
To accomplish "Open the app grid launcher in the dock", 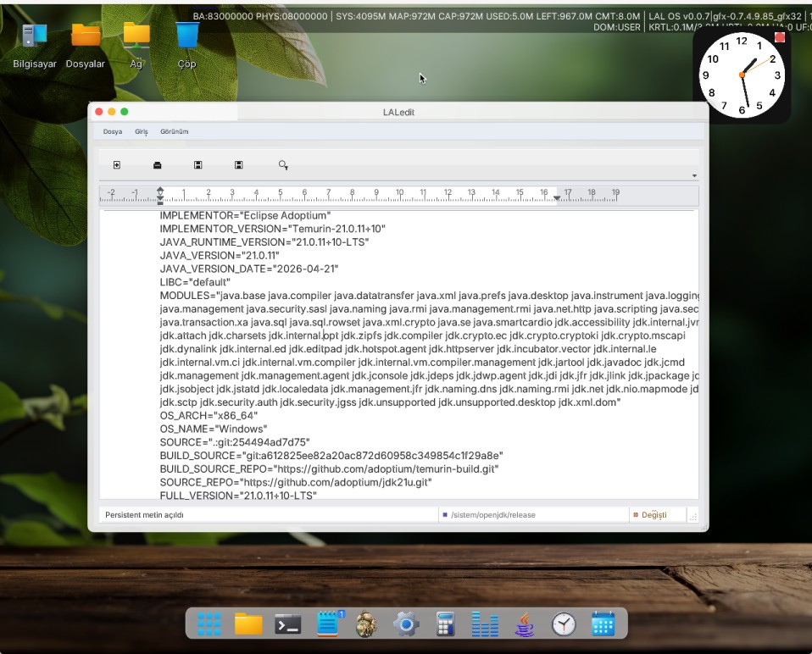I will 209,624.
